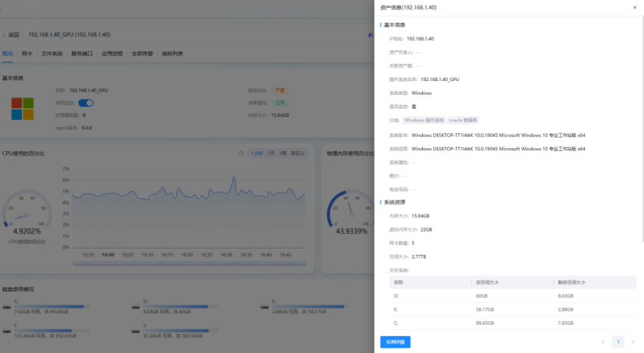Click the side panel vertical scrollbar
The height and width of the screenshot is (353, 644).
pyautogui.click(x=642, y=129)
